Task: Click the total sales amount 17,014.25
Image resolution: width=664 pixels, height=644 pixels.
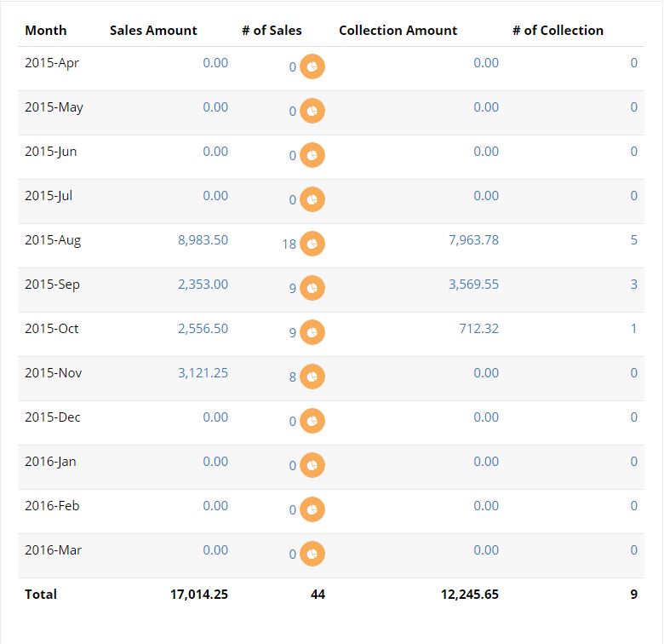Action: 199,595
